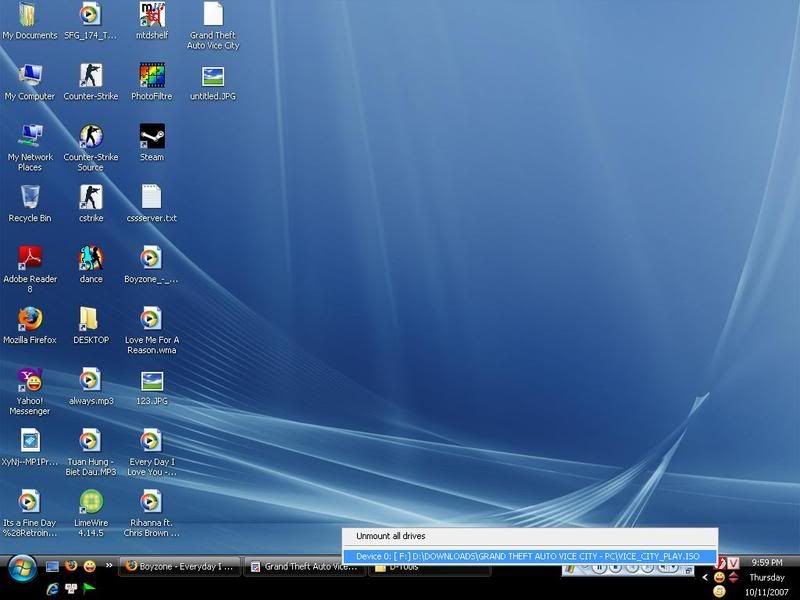This screenshot has width=800, height=600.
Task: Launch the LimeWire 4.14.5 shortcut
Action: point(90,513)
